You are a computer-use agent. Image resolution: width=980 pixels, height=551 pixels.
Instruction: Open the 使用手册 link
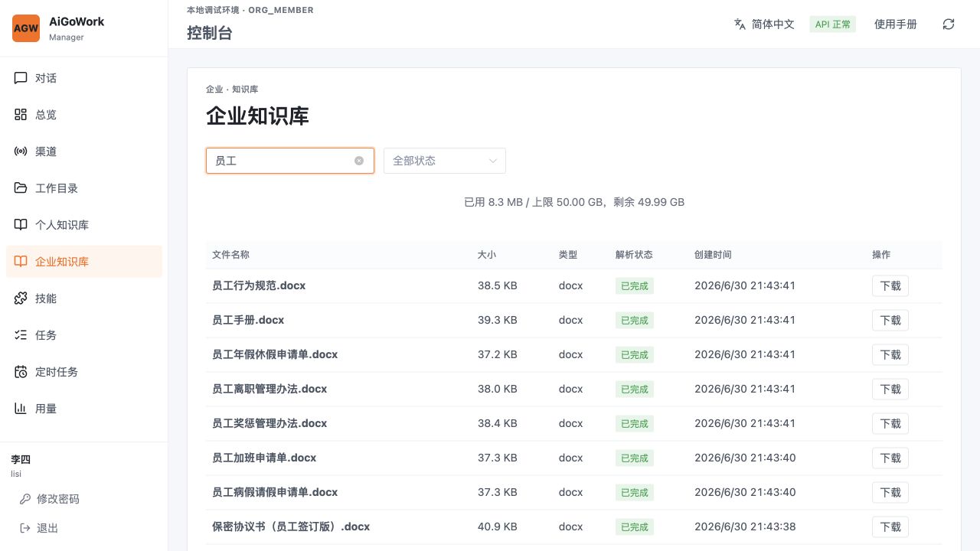[x=896, y=24]
